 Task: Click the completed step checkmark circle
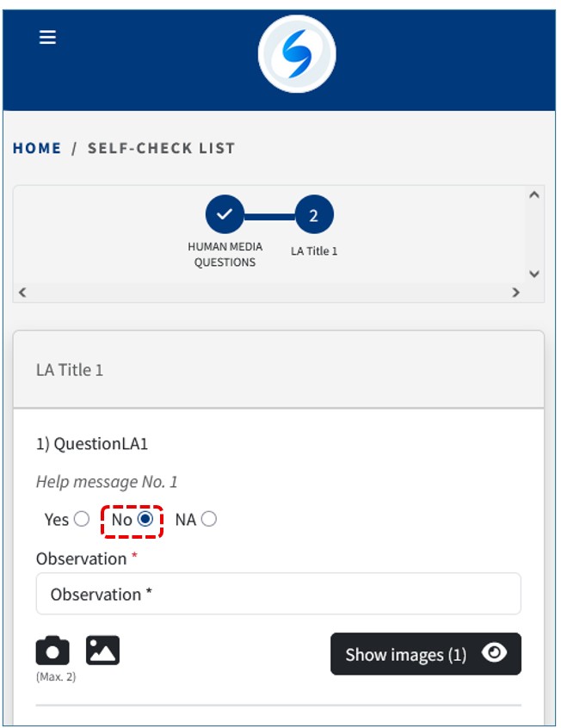[225, 215]
